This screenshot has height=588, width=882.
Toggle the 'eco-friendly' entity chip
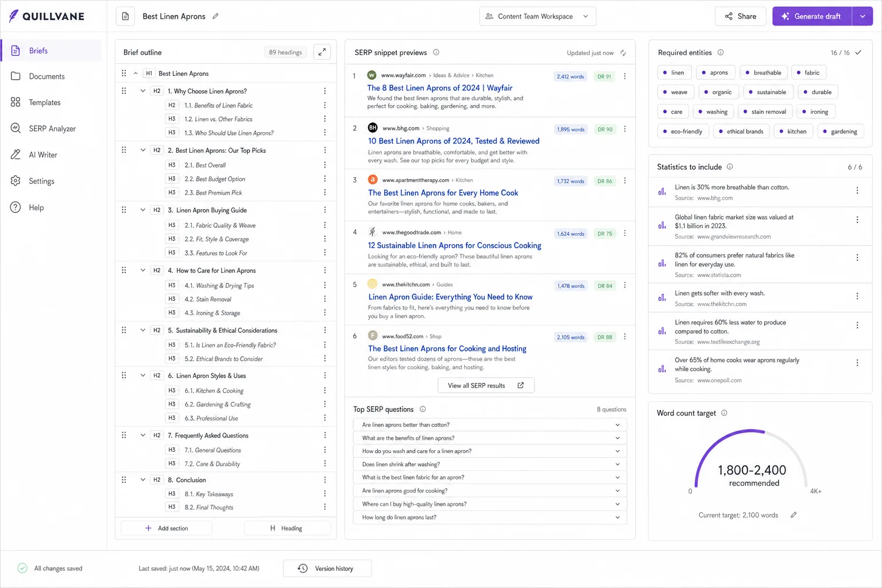pyautogui.click(x=682, y=131)
